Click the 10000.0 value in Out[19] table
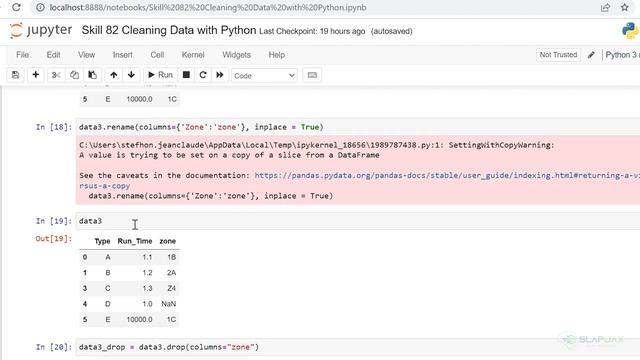The height and width of the screenshot is (360, 640). pyautogui.click(x=139, y=319)
